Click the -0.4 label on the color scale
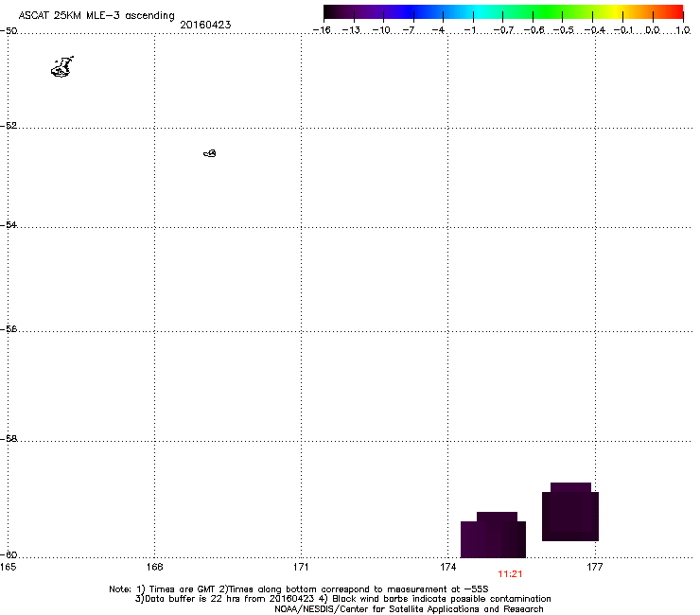Image resolution: width=700 pixels, height=615 pixels. 595,30
